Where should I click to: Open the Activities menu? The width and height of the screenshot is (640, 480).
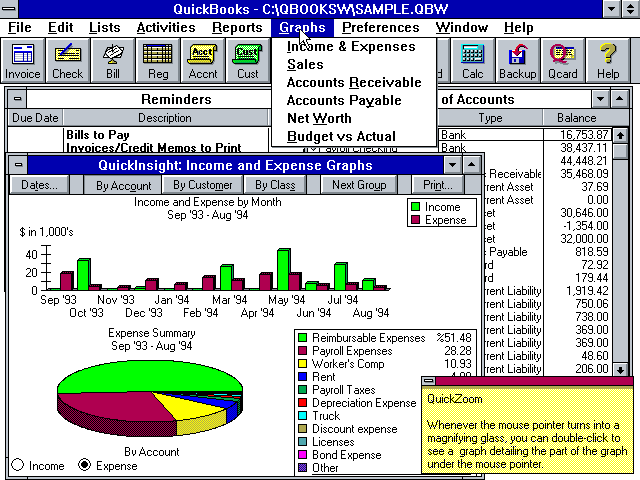point(166,27)
